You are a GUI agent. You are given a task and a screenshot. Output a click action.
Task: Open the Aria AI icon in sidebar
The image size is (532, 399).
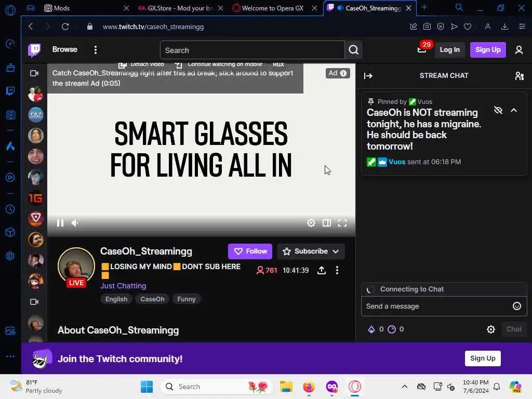[x=10, y=146]
